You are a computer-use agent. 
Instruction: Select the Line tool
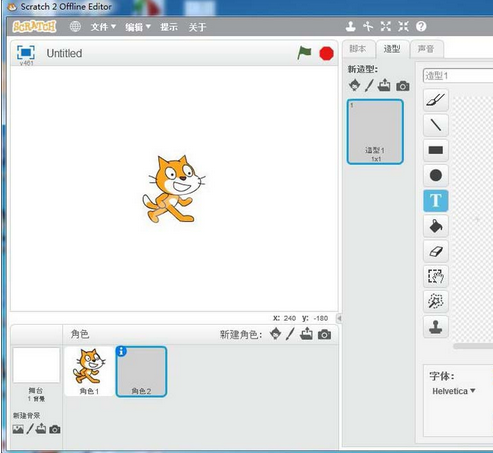pos(436,125)
